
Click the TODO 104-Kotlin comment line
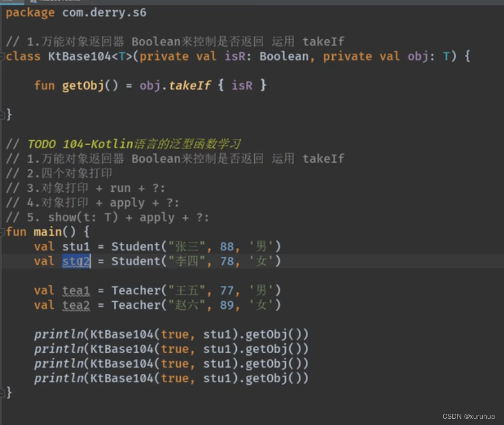click(x=123, y=144)
